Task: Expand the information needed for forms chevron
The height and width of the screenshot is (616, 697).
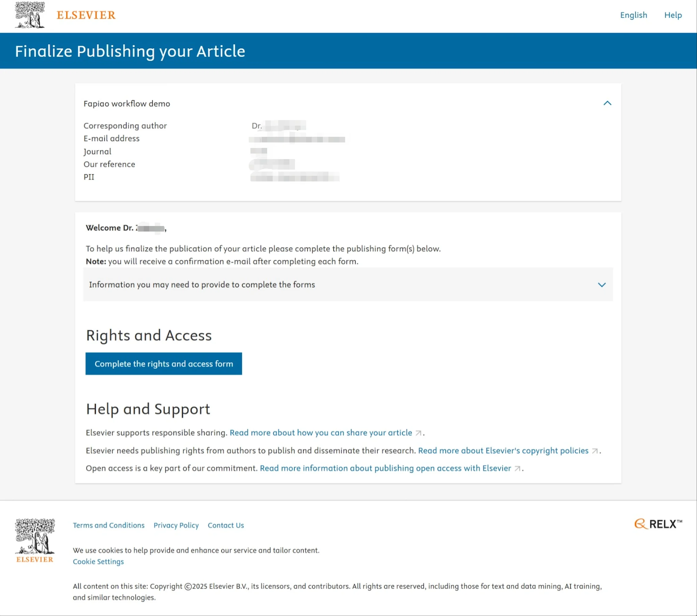Action: [x=602, y=285]
